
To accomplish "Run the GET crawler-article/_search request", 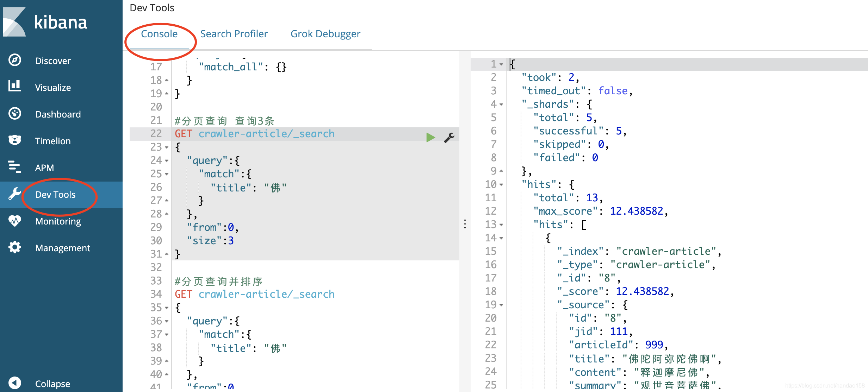I will click(430, 137).
